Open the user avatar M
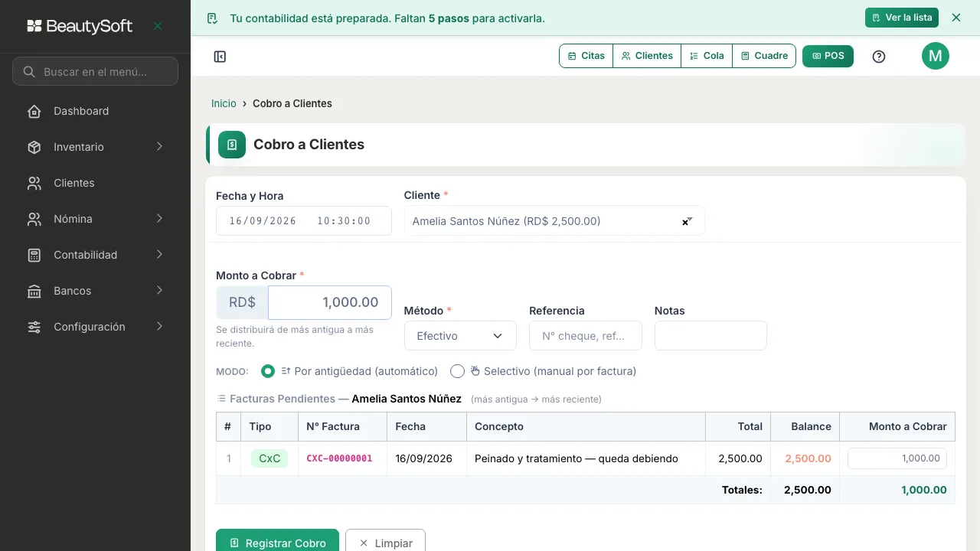 (935, 56)
